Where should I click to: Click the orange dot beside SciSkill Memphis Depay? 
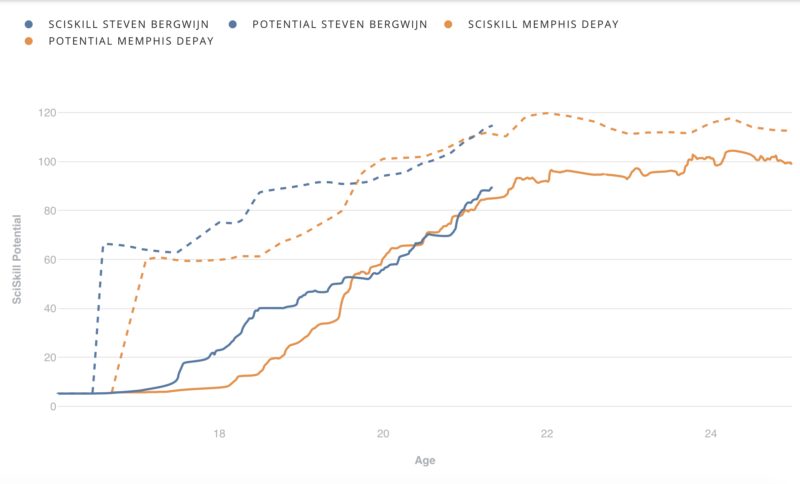[x=448, y=24]
